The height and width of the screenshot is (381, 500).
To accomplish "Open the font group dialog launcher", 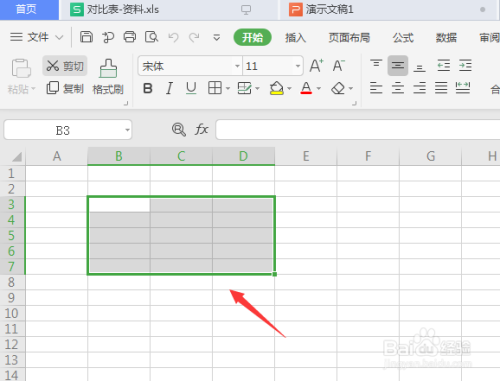I will [354, 104].
